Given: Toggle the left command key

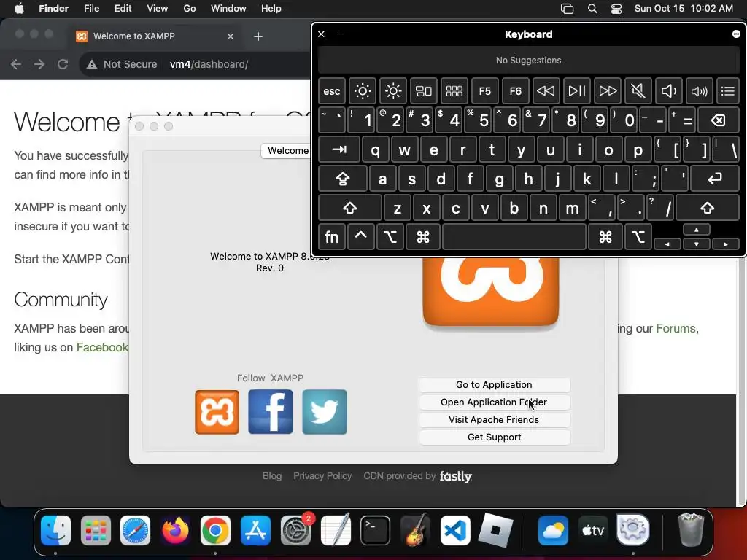Looking at the screenshot, I should point(423,237).
